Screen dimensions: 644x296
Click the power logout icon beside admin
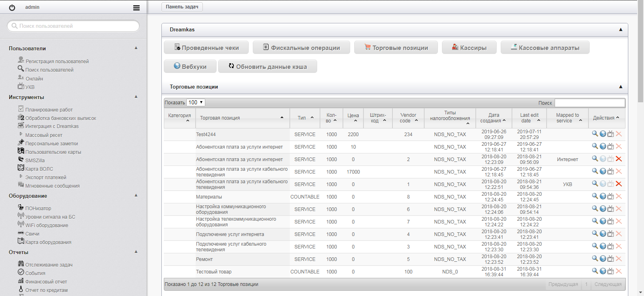(12, 7)
